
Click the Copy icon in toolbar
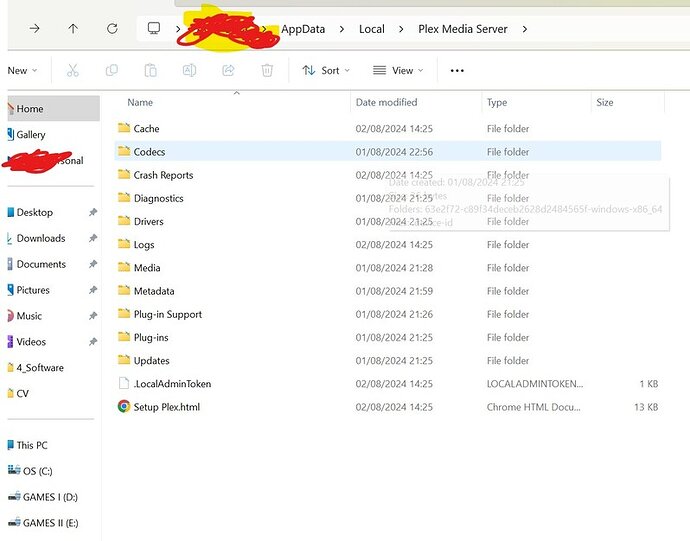(x=112, y=70)
